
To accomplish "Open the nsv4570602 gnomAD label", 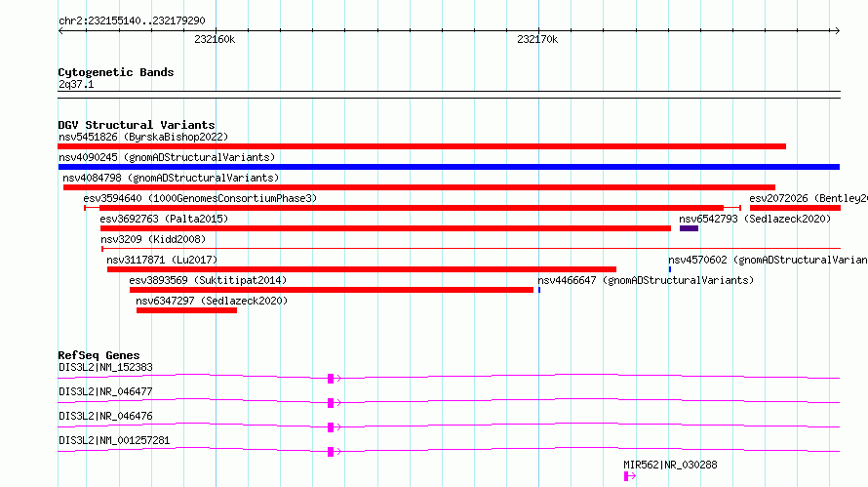I will (768, 260).
